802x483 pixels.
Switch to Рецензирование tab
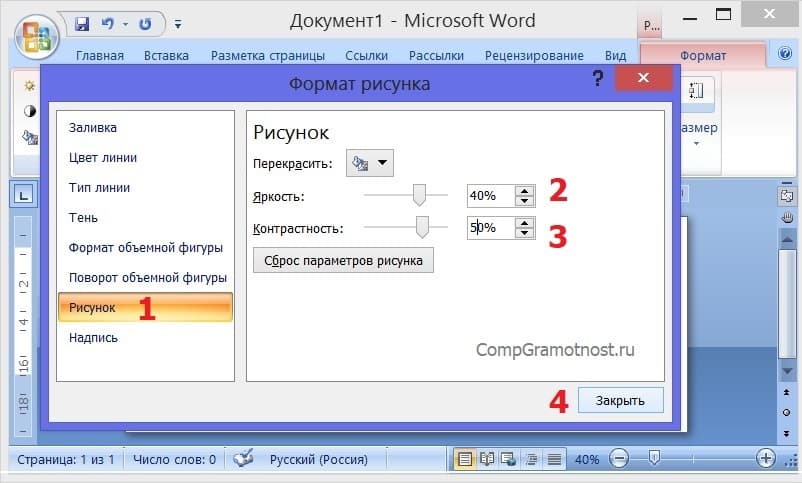[534, 55]
